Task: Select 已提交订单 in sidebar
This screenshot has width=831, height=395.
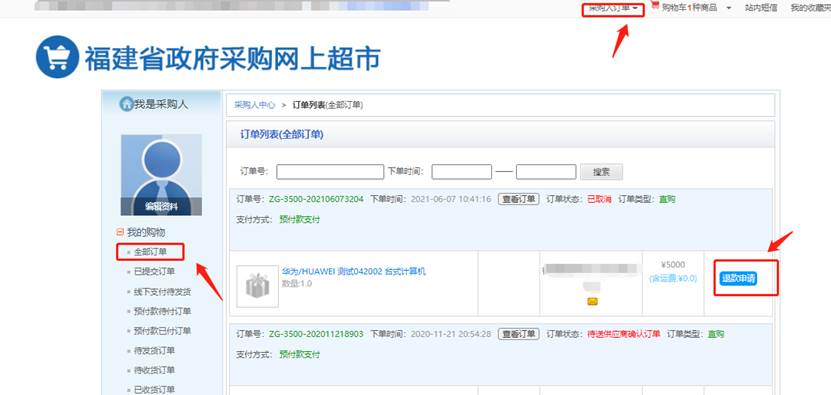Action: (x=154, y=271)
